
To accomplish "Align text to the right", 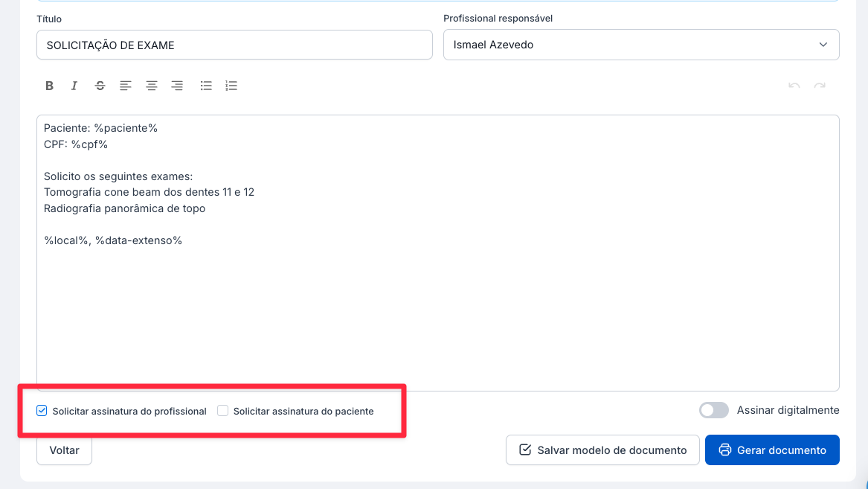I will point(177,86).
